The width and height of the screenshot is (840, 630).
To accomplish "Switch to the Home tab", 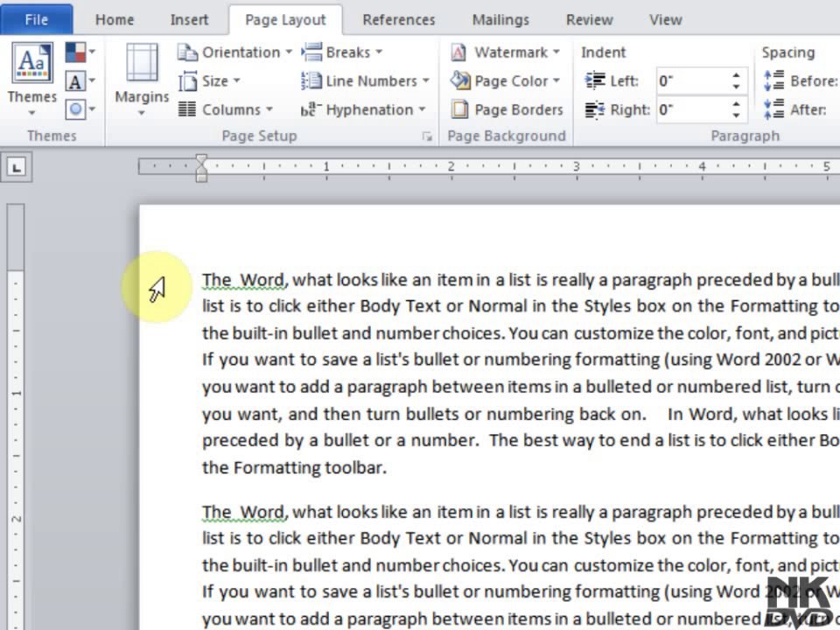I will (114, 20).
